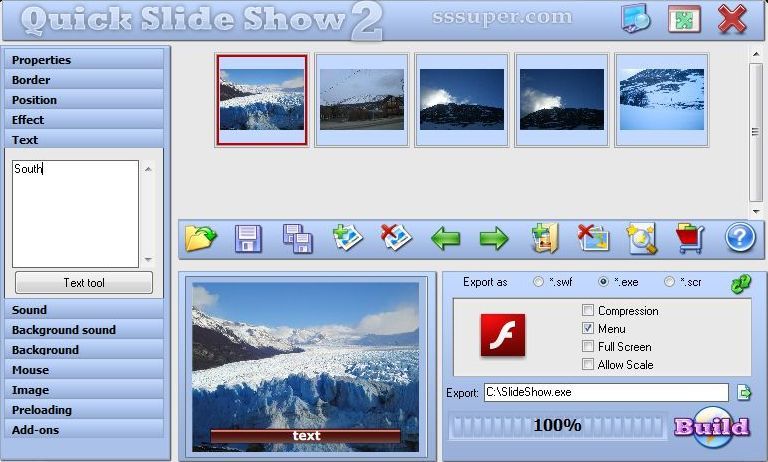Move slide left with green left arrow

click(x=445, y=239)
